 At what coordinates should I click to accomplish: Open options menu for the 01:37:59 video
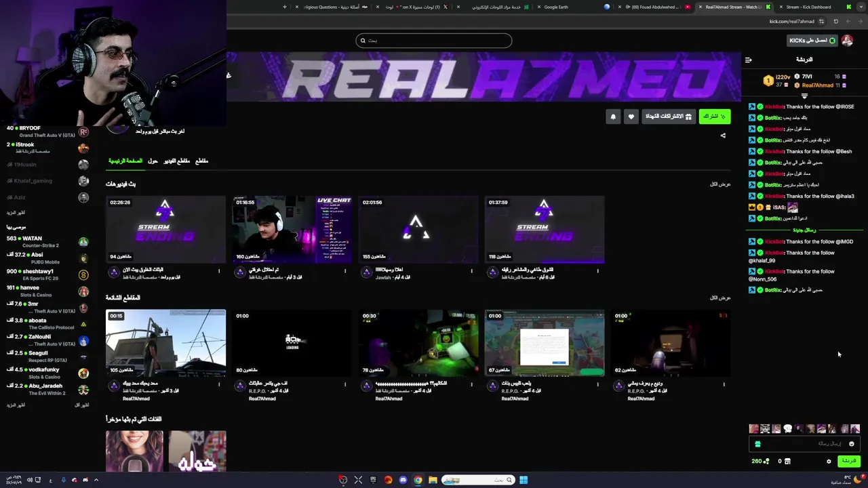[597, 271]
